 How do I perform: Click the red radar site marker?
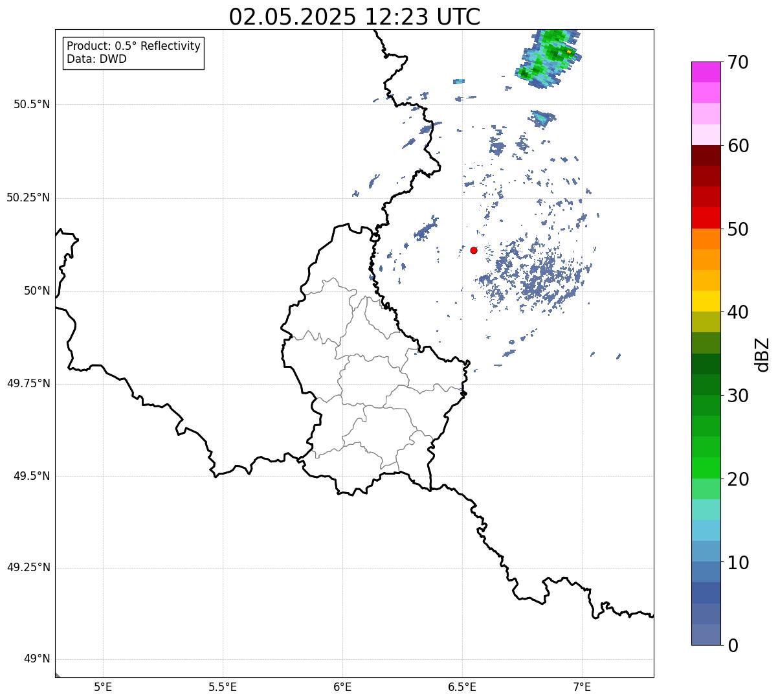pos(474,250)
